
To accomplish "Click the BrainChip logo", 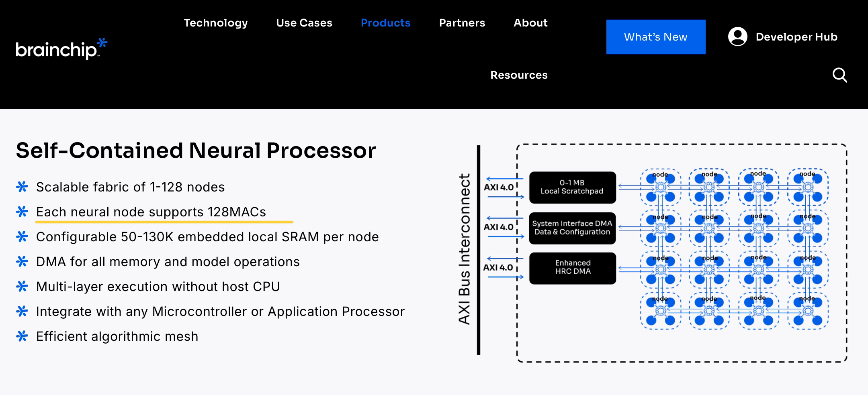I will (61, 49).
